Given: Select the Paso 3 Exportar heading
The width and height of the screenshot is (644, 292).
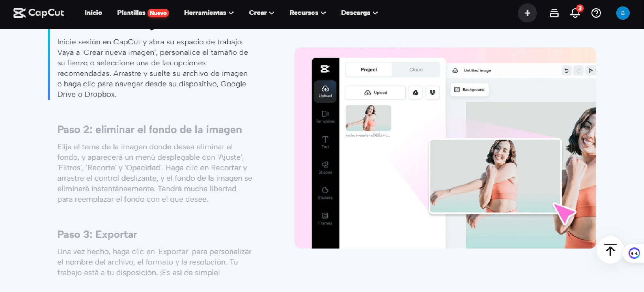Looking at the screenshot, I should coord(97,234).
